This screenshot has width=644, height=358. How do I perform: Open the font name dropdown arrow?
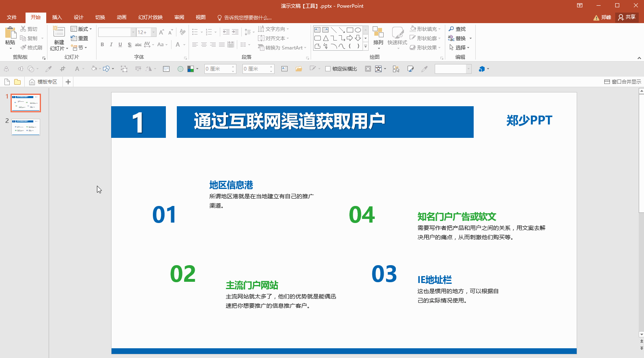[133, 32]
